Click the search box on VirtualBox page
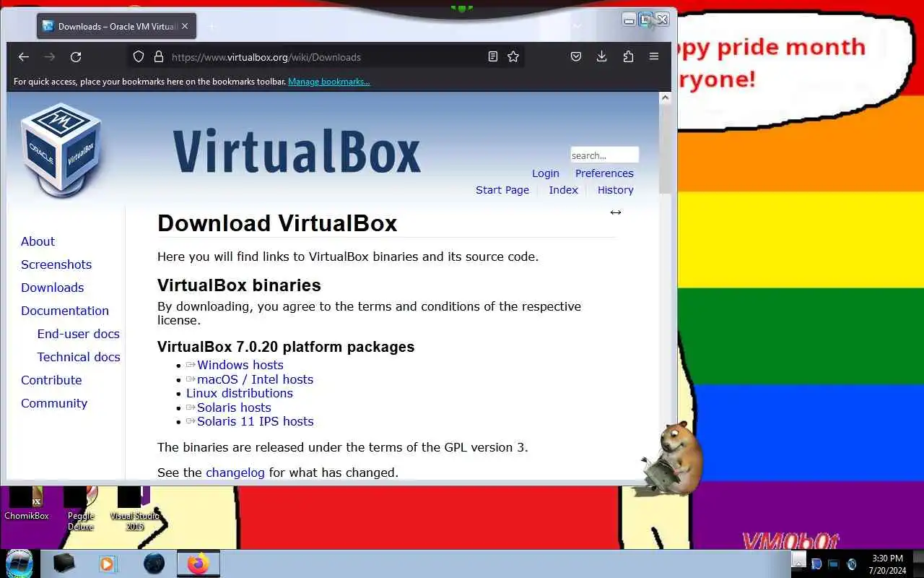 click(x=604, y=155)
